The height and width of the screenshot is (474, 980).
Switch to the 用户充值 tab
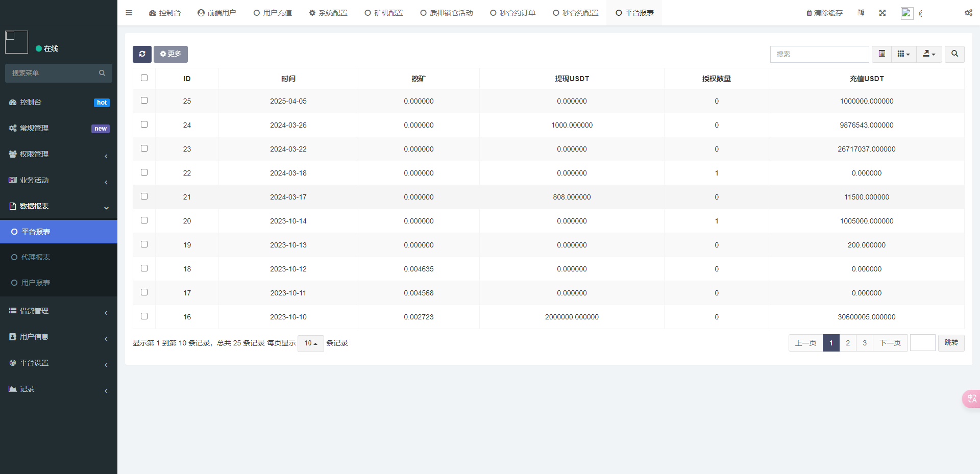[x=273, y=13]
